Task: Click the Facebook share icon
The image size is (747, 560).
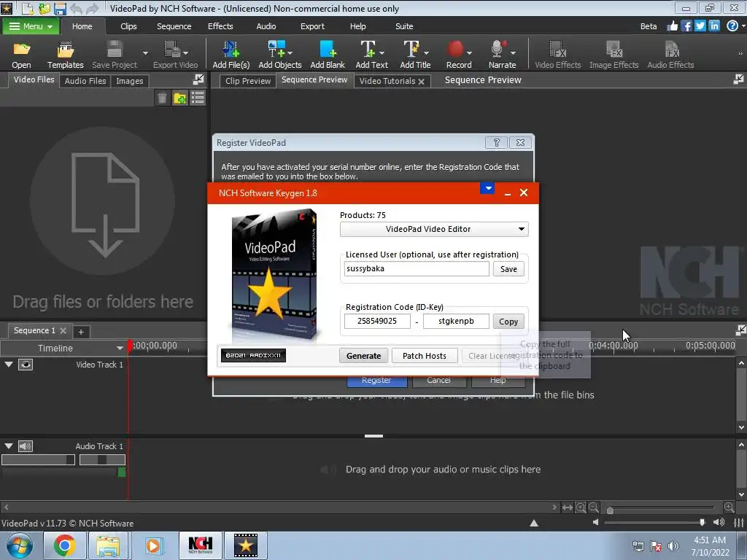Action: click(x=686, y=26)
